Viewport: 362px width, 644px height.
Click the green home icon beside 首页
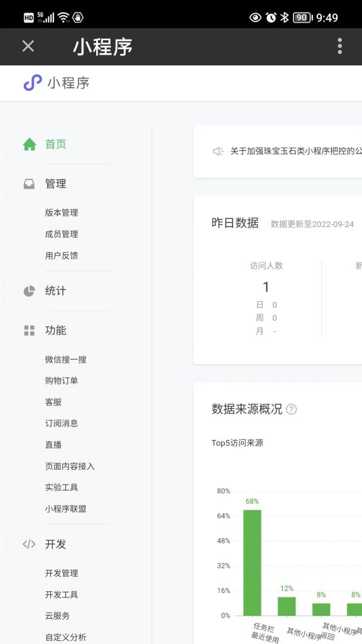(x=30, y=144)
